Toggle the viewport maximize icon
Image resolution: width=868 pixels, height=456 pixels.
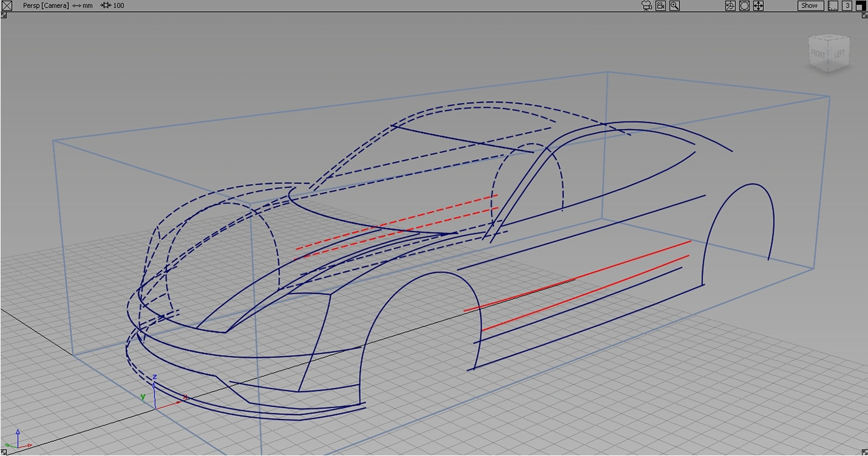click(x=860, y=6)
